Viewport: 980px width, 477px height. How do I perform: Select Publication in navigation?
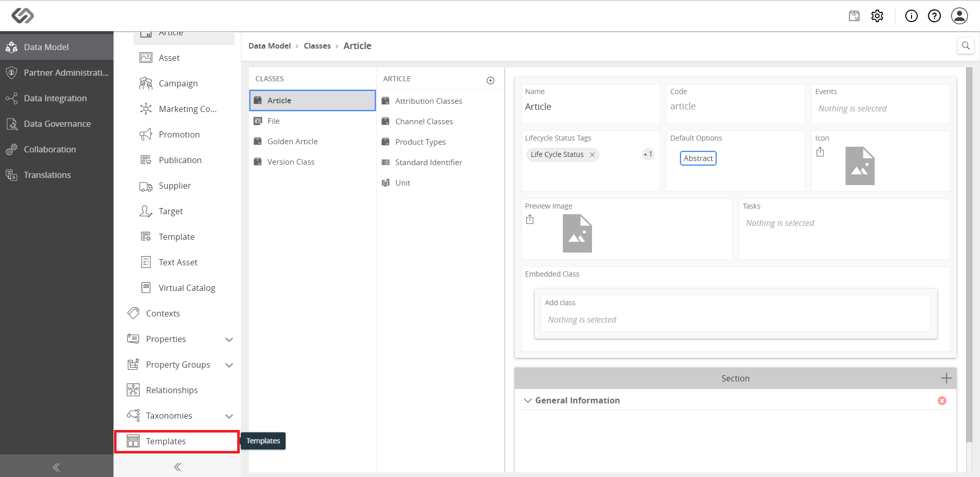coord(184,160)
